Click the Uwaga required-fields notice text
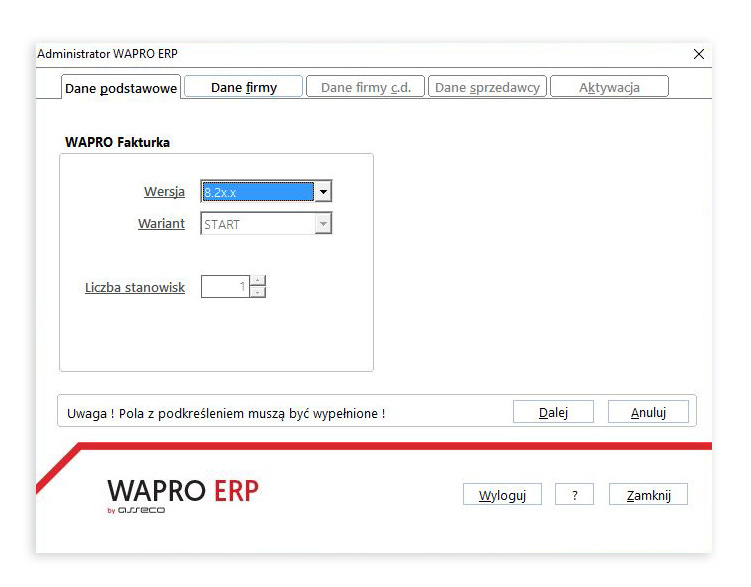Image resolution: width=751 pixels, height=587 pixels. pos(226,413)
